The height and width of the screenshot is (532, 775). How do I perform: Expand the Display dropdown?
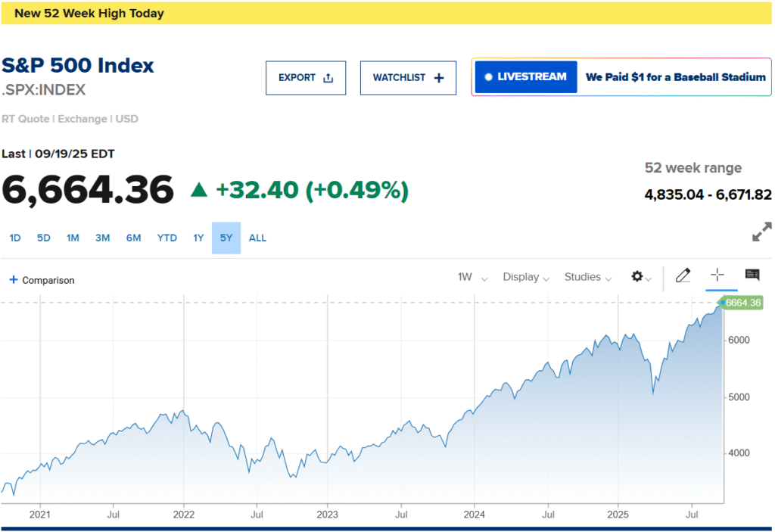click(x=525, y=277)
